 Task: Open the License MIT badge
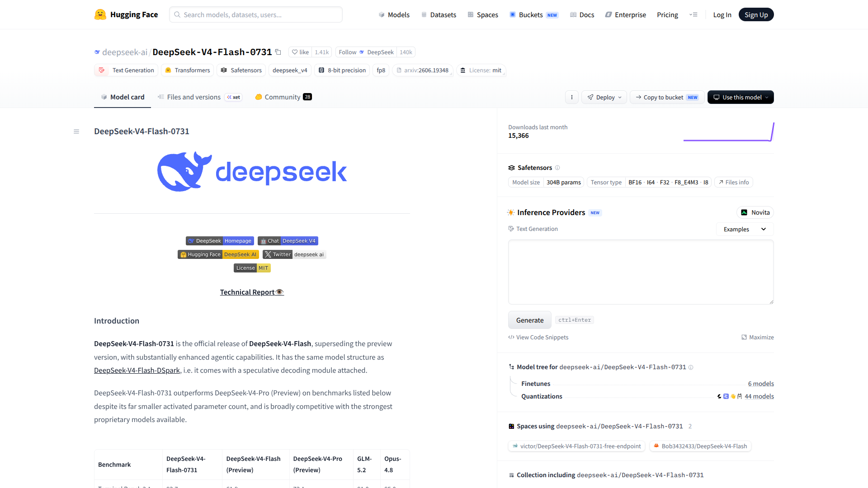click(x=252, y=268)
